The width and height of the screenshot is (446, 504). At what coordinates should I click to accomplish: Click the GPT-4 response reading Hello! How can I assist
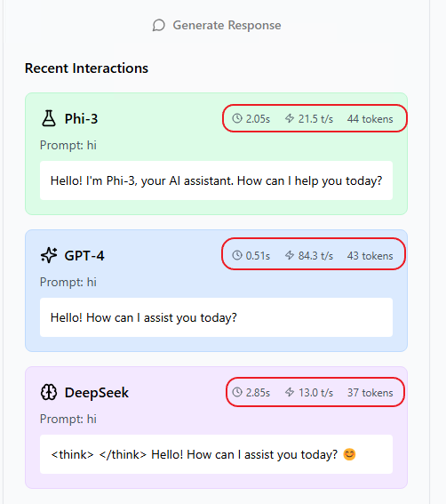click(x=216, y=317)
